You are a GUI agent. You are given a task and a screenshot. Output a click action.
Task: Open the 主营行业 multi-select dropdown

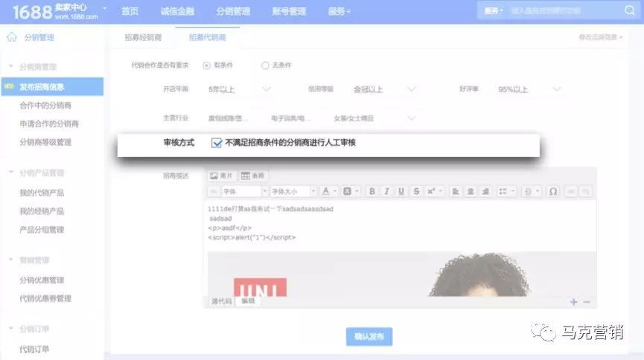pyautogui.click(x=311, y=118)
